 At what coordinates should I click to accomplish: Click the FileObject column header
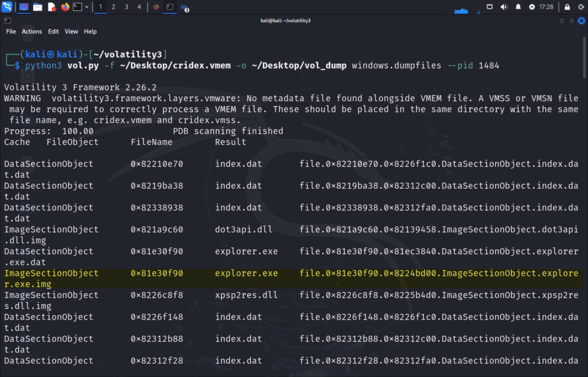(72, 142)
